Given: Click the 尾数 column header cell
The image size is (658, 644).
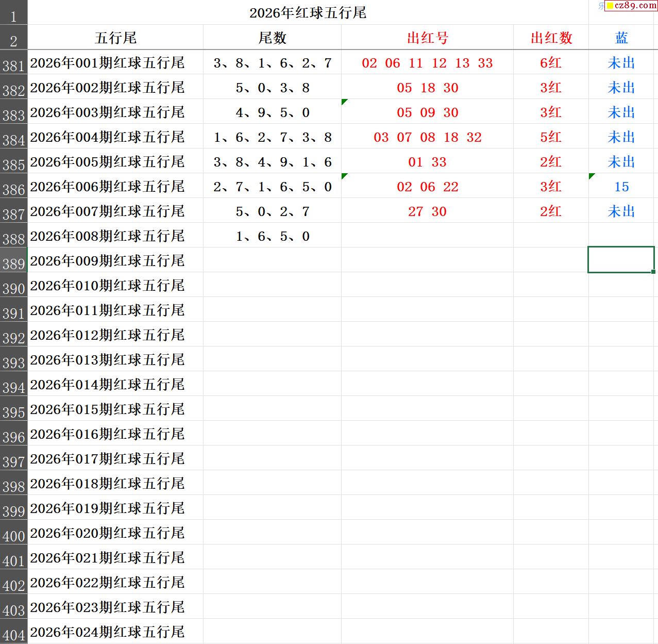Looking at the screenshot, I should (272, 38).
